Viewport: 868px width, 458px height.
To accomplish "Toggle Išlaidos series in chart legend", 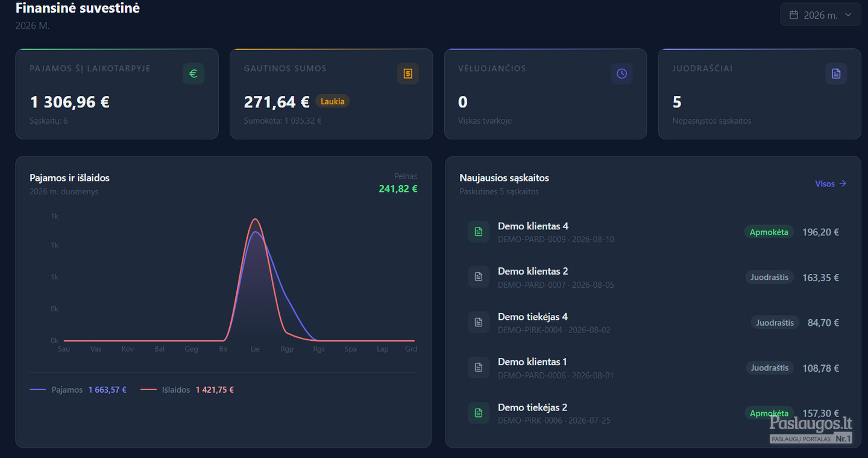I will click(x=187, y=390).
